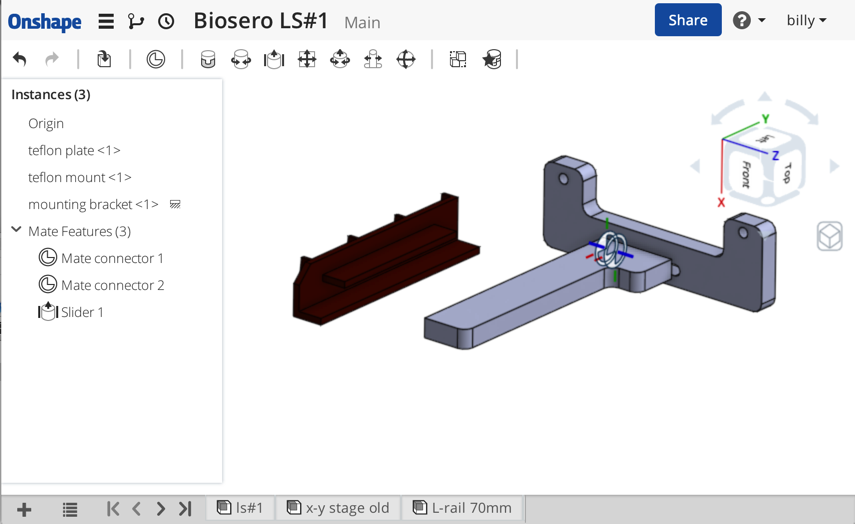This screenshot has height=524, width=855.
Task: Select the Pin slot mate tool
Action: [x=373, y=59]
